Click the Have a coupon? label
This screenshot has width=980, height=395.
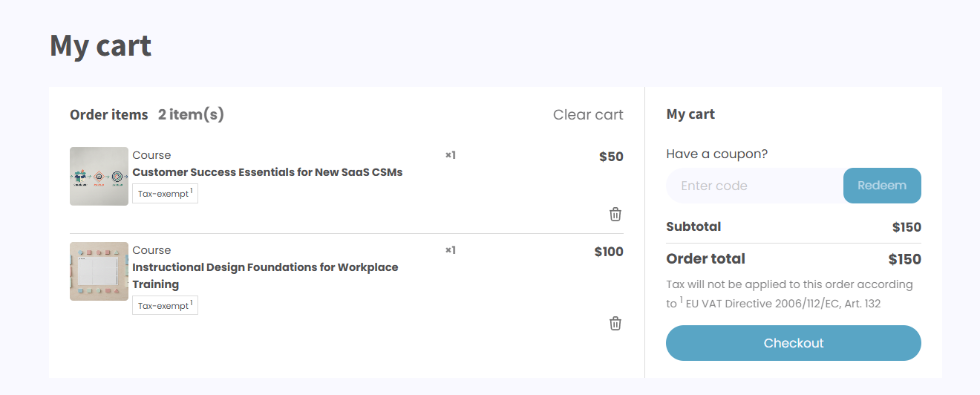pos(717,154)
